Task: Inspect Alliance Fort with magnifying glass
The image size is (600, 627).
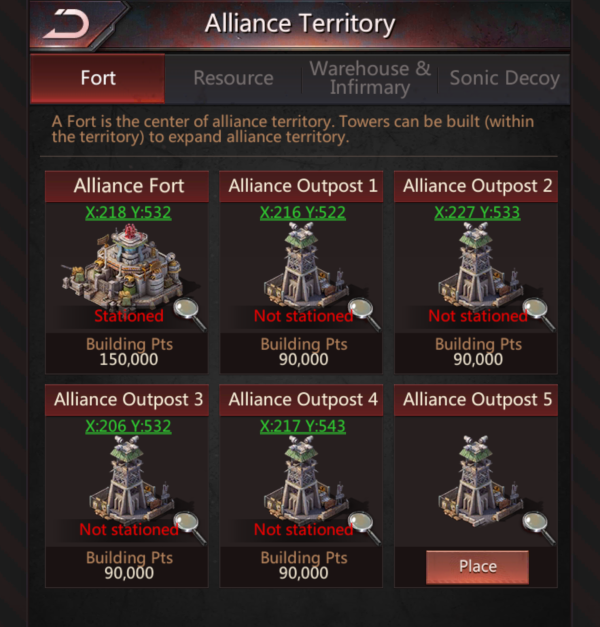Action: click(190, 314)
